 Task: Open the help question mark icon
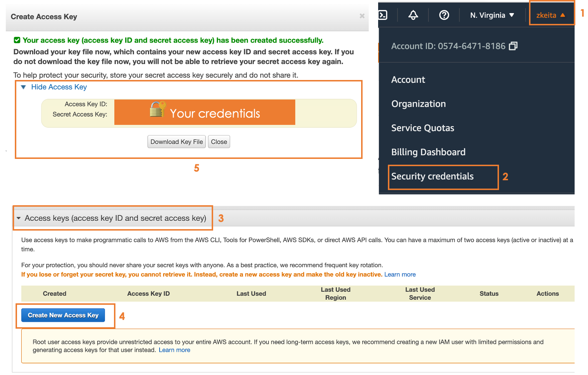click(x=444, y=15)
